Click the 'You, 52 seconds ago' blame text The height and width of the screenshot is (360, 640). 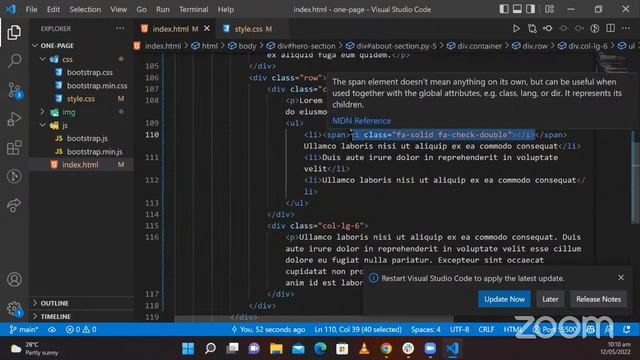pos(268,329)
